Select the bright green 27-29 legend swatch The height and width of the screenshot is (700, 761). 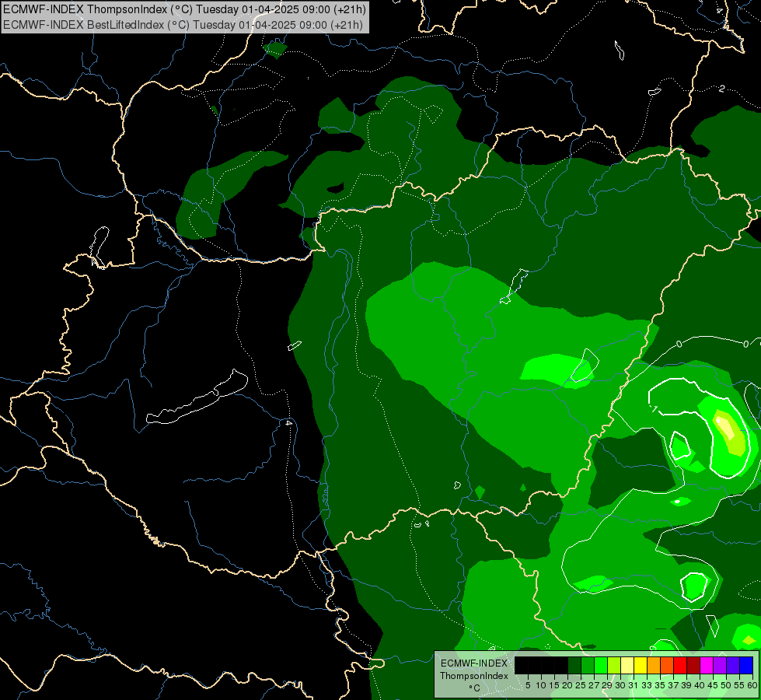pos(601,665)
